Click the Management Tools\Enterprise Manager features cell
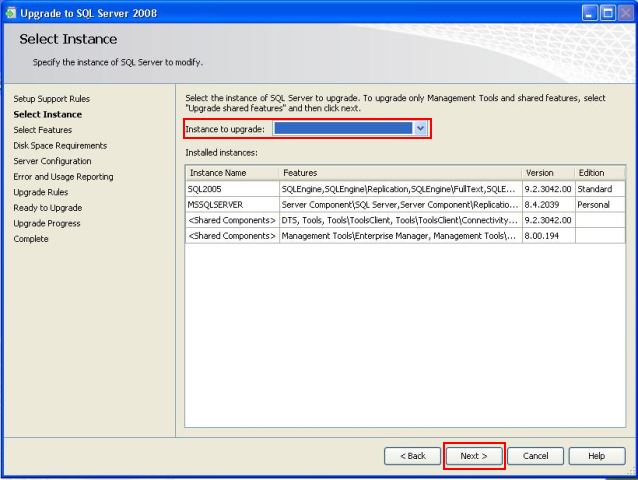Image resolution: width=638 pixels, height=480 pixels. 400,236
